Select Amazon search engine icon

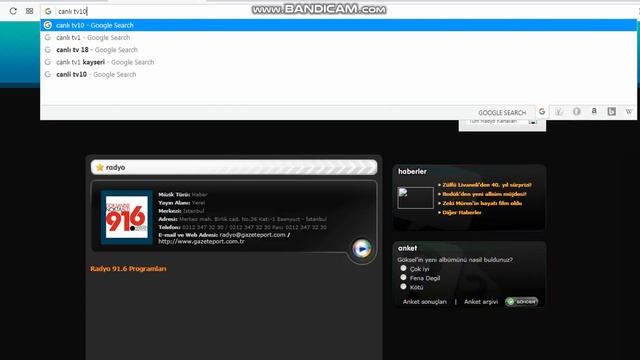594,111
